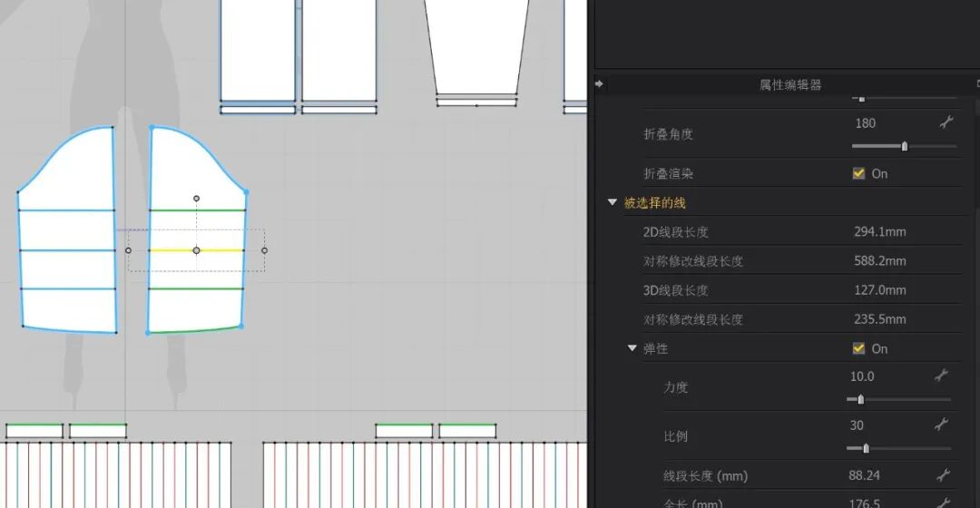The image size is (980, 508).
Task: Click the 属性编辑器 panel title
Action: point(790,84)
